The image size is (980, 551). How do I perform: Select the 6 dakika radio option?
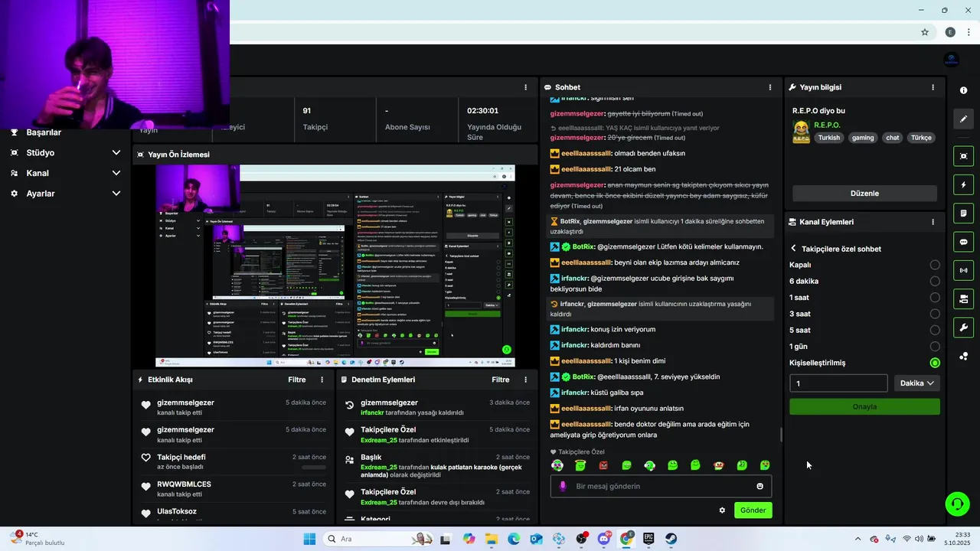click(x=935, y=281)
